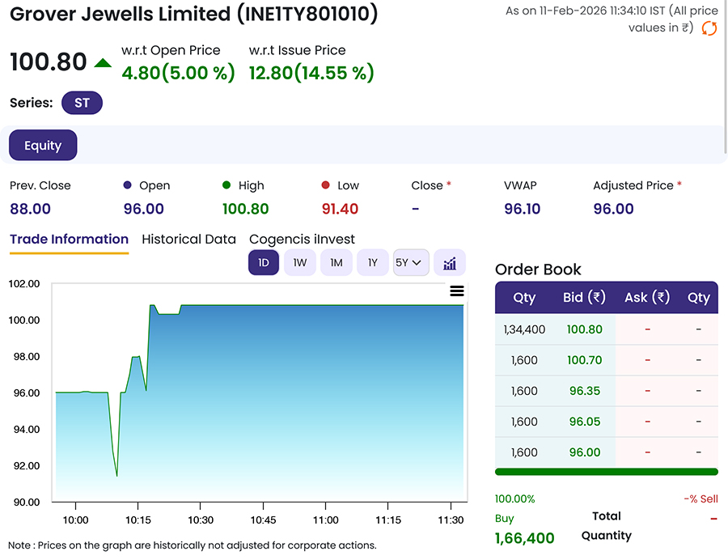Click the green buy percentage bar
Screen dimensions: 728x560
tap(606, 472)
